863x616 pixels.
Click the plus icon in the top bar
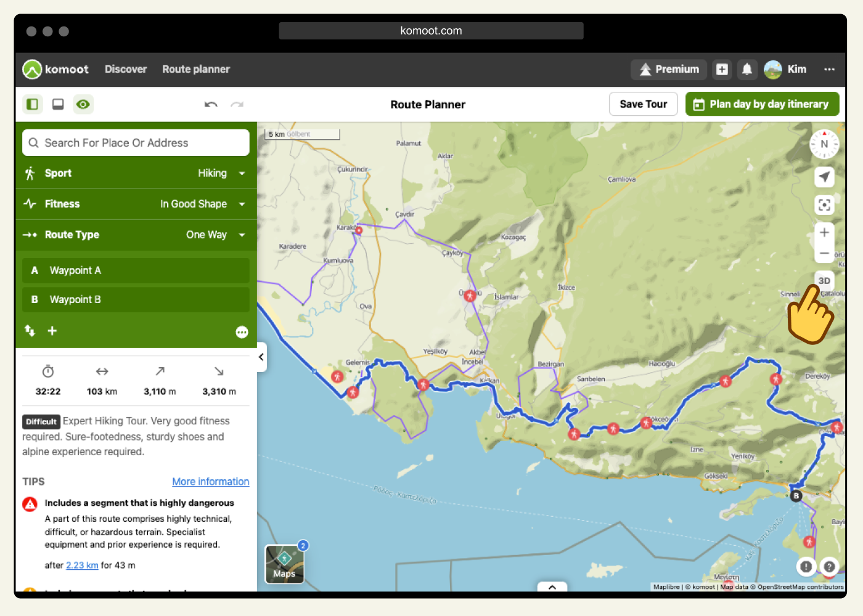pos(722,69)
